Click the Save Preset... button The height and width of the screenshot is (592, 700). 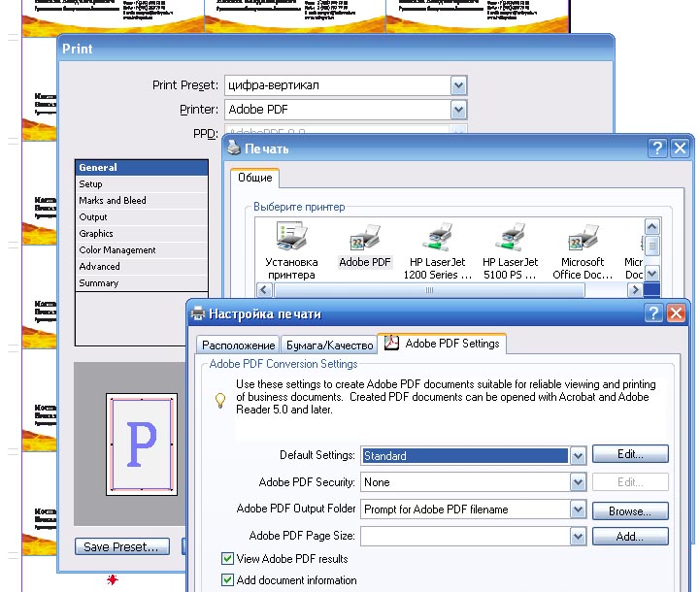(122, 547)
